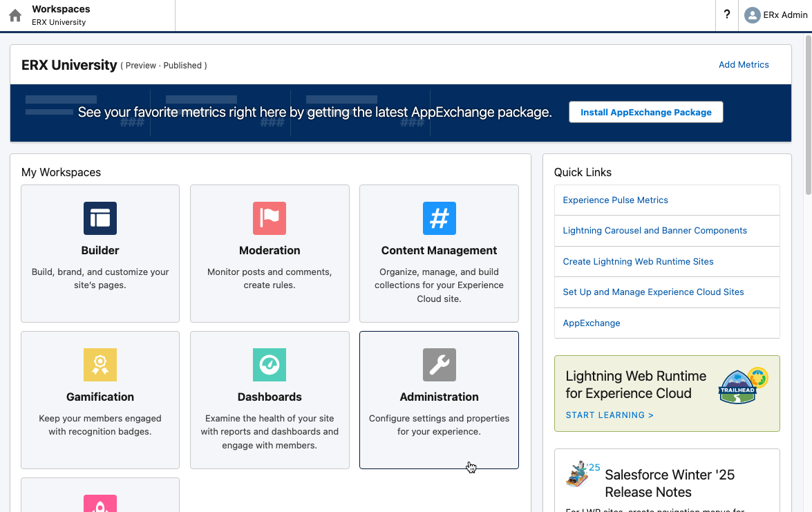The width and height of the screenshot is (812, 512).
Task: Open the Gamification badge icon
Action: (100, 365)
